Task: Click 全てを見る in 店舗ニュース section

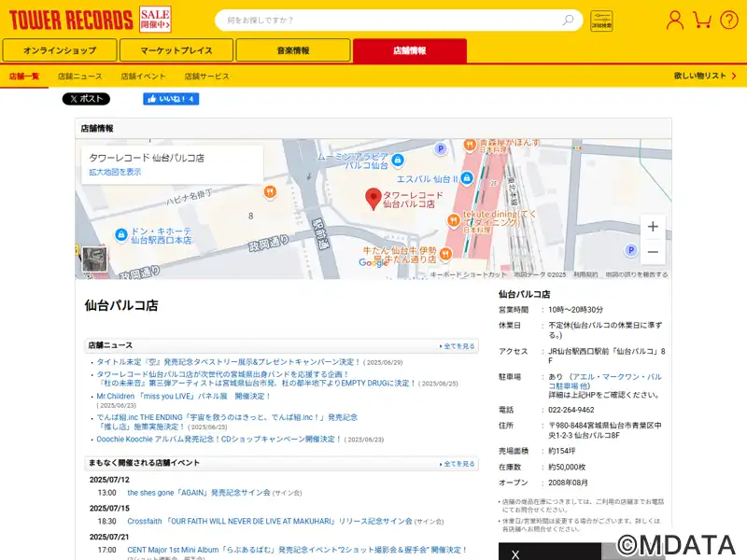Action: point(458,346)
